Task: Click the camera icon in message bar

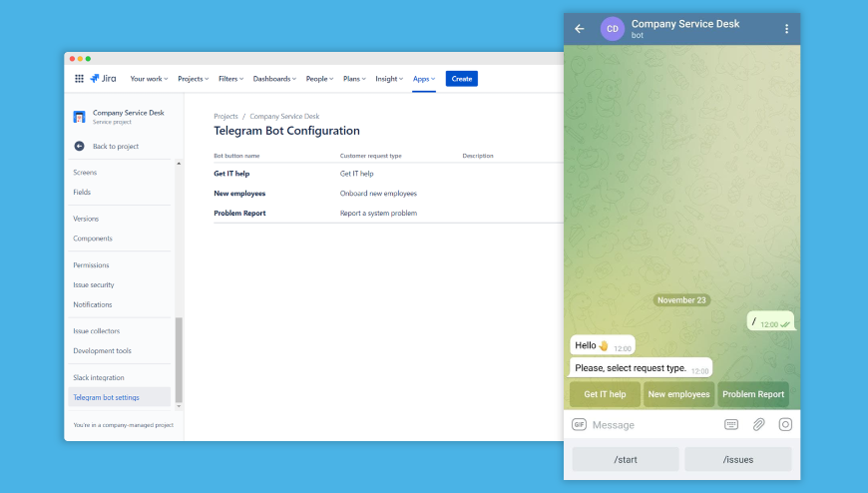Action: [x=785, y=425]
